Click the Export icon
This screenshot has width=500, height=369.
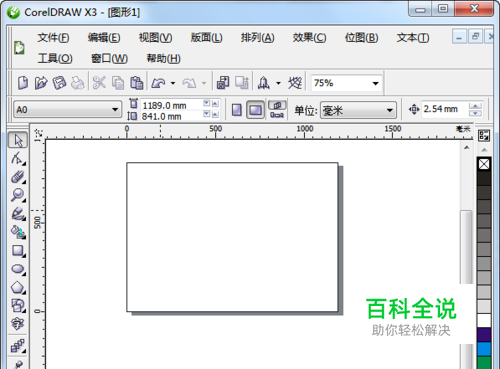click(x=242, y=83)
